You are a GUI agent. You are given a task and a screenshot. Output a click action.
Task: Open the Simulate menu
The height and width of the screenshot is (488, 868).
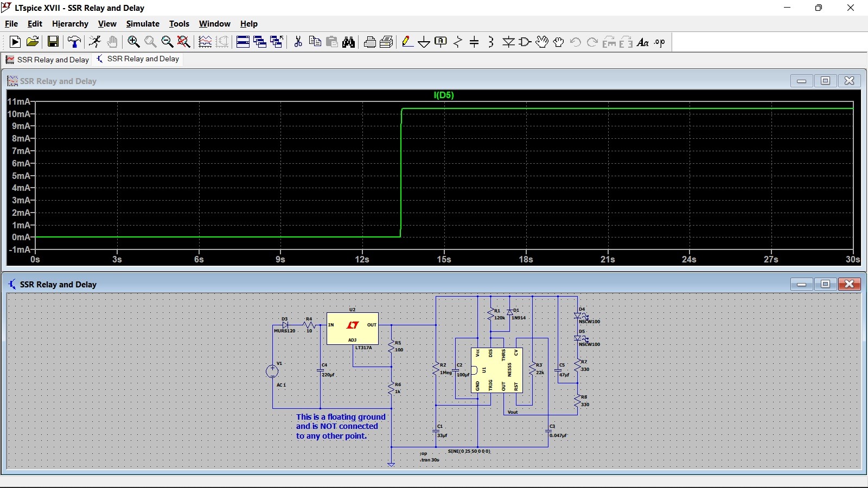pyautogui.click(x=143, y=24)
